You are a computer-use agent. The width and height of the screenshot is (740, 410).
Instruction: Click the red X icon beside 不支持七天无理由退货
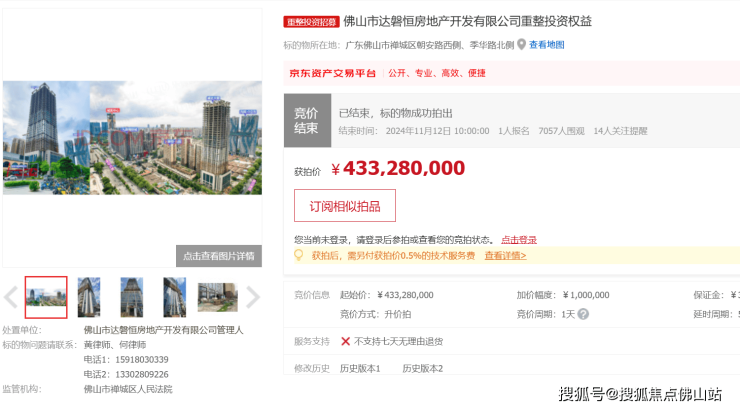pyautogui.click(x=345, y=341)
